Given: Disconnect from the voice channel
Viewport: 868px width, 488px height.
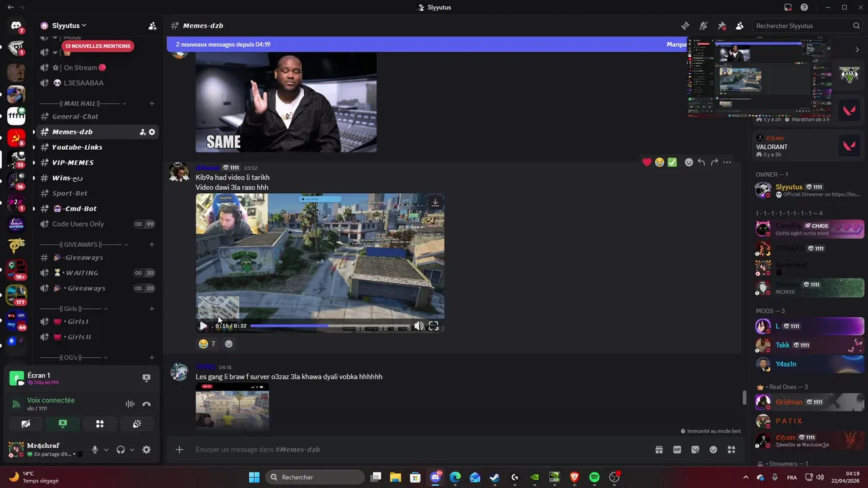Looking at the screenshot, I should [146, 404].
